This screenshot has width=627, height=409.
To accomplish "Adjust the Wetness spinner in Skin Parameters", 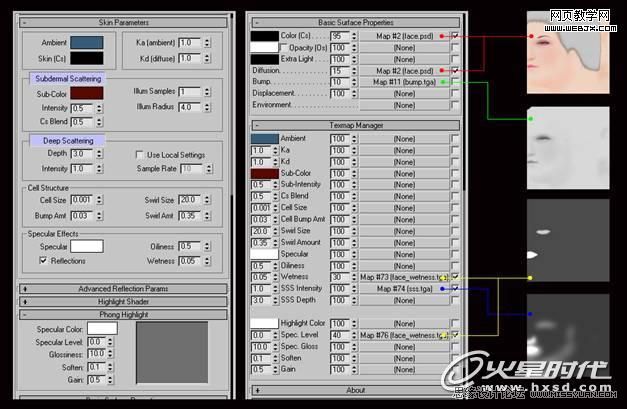I will pyautogui.click(x=207, y=261).
